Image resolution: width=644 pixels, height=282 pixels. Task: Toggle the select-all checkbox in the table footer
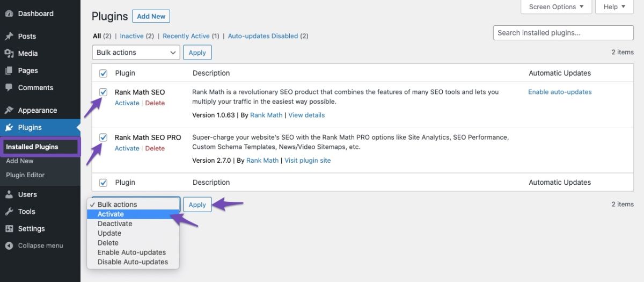click(x=104, y=183)
